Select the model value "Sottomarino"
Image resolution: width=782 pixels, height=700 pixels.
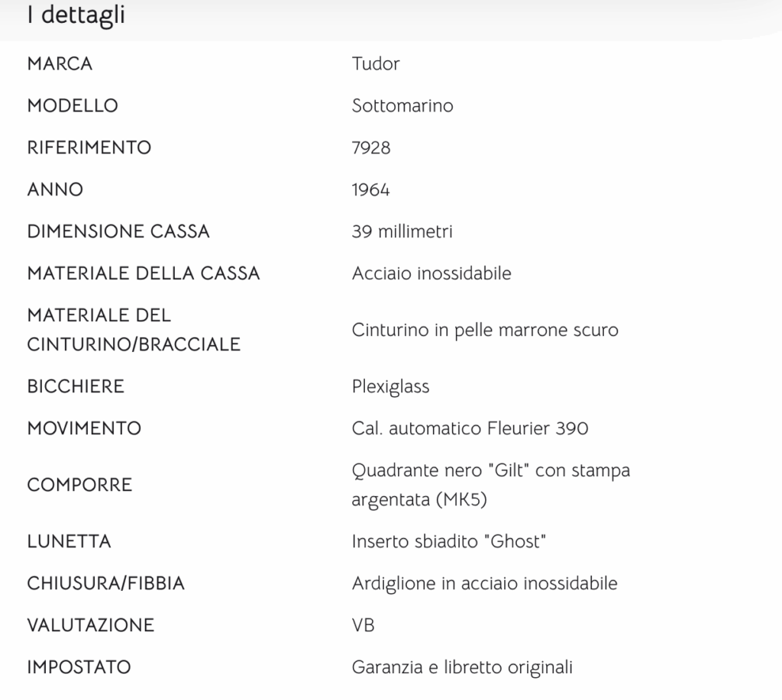(402, 105)
